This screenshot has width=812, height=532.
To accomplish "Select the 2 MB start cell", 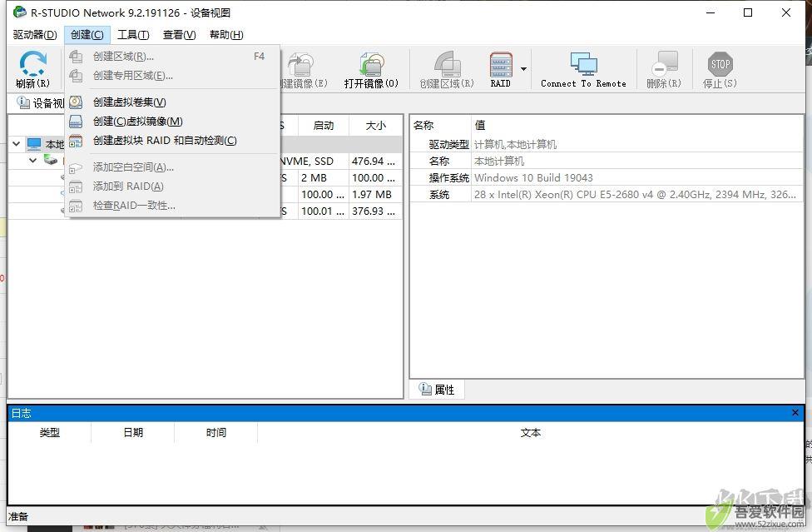I will tap(324, 177).
